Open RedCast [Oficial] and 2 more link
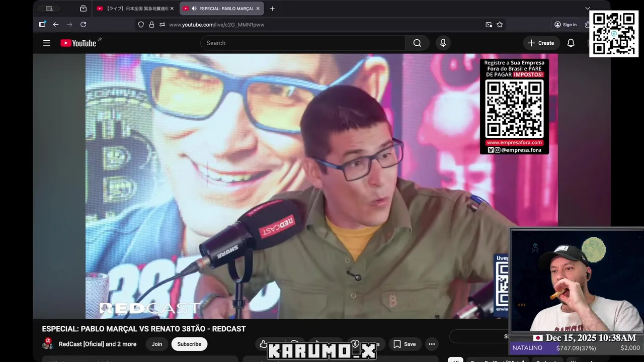 [98, 344]
